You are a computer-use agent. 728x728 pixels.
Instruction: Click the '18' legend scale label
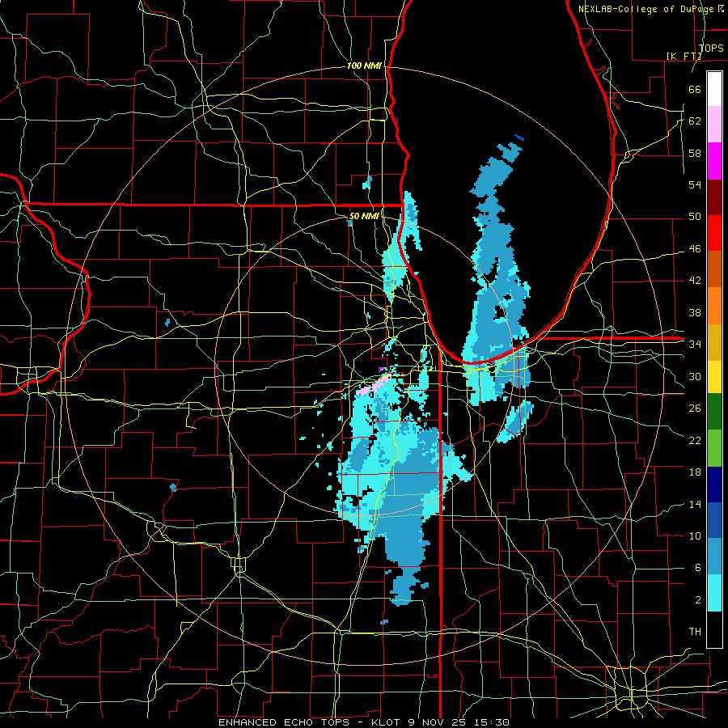pos(695,472)
